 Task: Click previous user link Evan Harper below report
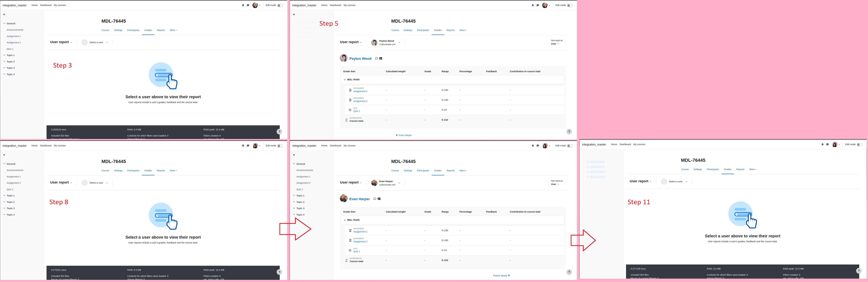(404, 135)
